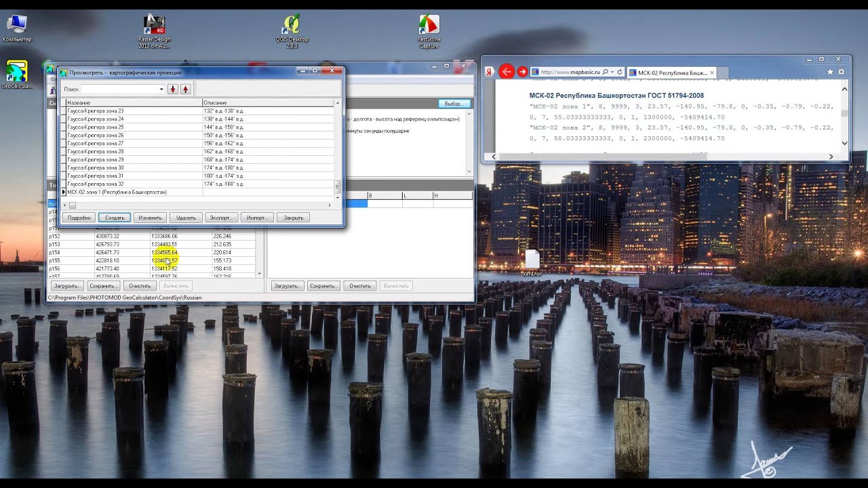Go back with the browser's red back arrow
868x488 pixels.
[506, 71]
